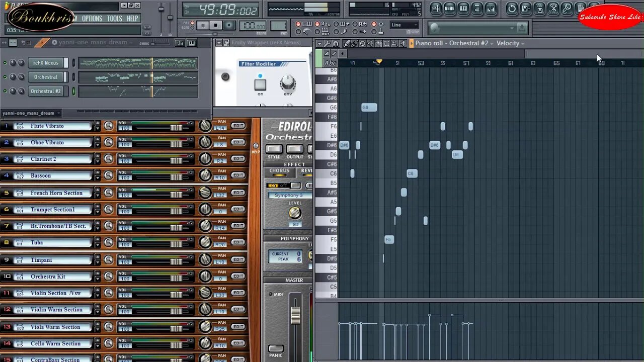The height and width of the screenshot is (362, 644).
Task: Open the OPTIONS menu
Action: [x=92, y=18]
